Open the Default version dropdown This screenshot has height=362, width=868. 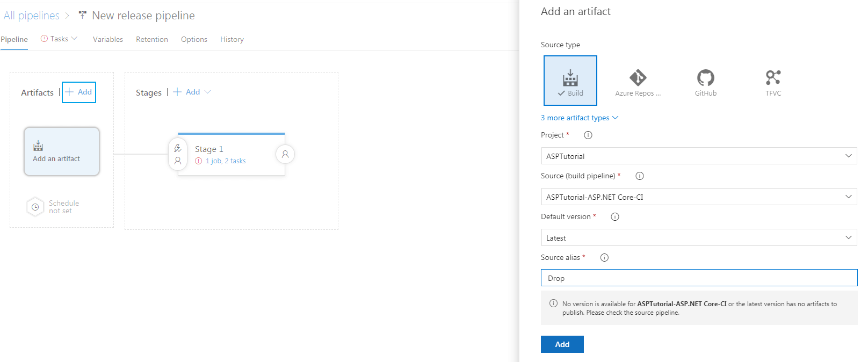(x=699, y=238)
